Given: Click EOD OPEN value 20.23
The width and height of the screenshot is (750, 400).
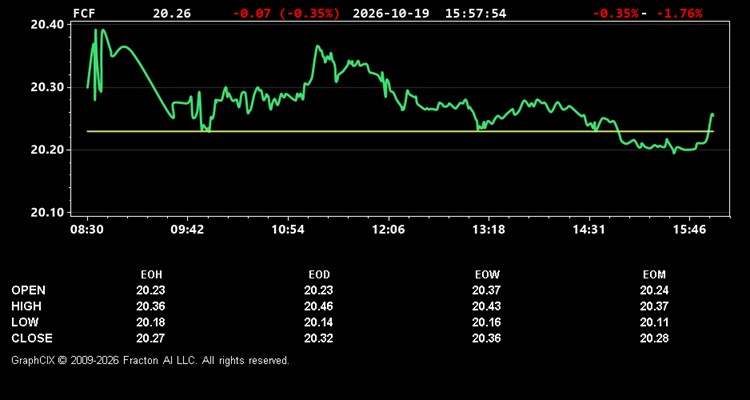Looking at the screenshot, I should pos(319,290).
